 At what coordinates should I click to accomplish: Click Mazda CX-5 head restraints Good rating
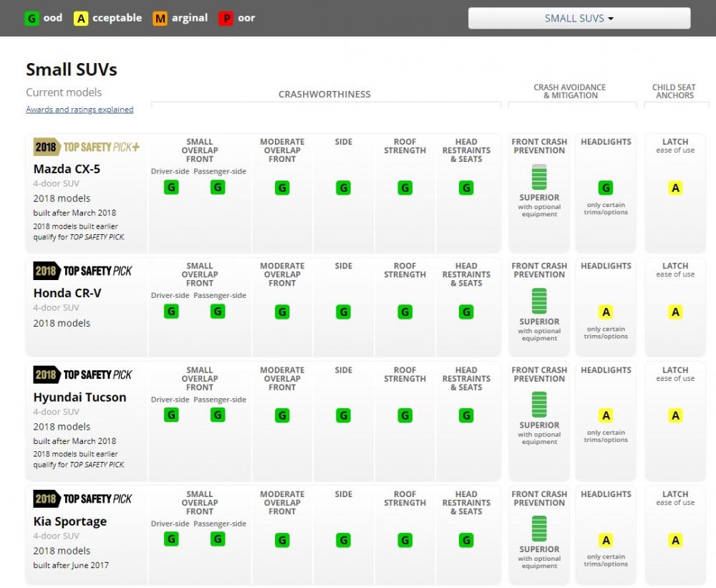[466, 188]
